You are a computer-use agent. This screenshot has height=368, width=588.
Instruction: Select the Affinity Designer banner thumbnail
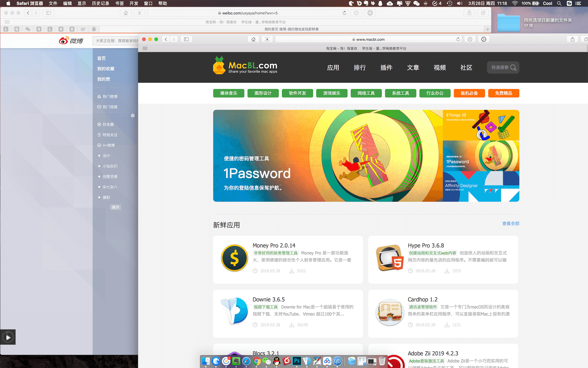click(x=481, y=186)
